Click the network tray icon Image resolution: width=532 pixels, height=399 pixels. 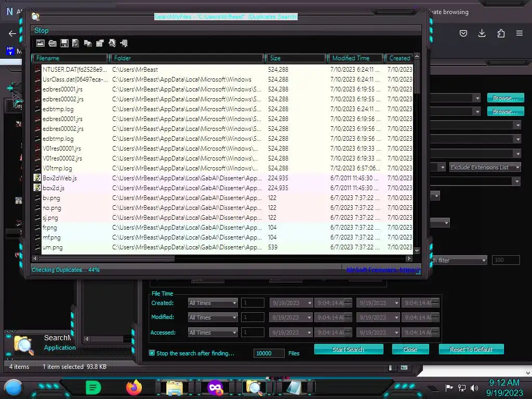tap(462, 388)
